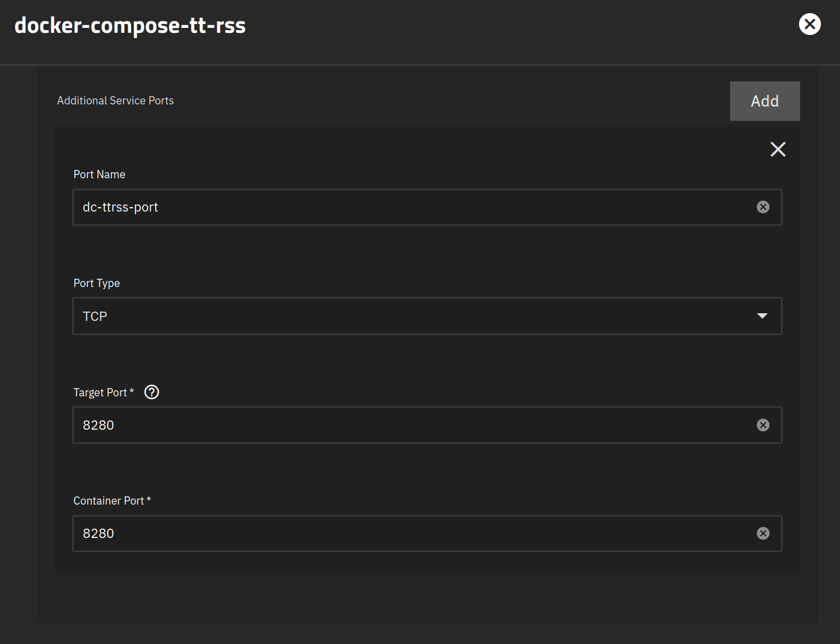The image size is (840, 644).
Task: Click the Port Type dropdown arrow
Action: pyautogui.click(x=762, y=316)
